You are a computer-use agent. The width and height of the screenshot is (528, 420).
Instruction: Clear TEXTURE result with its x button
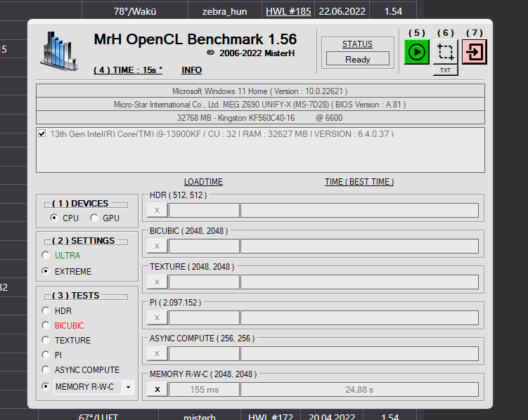pyautogui.click(x=157, y=282)
